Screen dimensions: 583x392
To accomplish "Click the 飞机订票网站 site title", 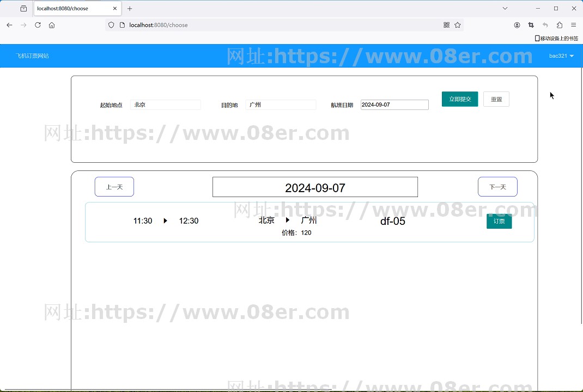I will coord(32,56).
